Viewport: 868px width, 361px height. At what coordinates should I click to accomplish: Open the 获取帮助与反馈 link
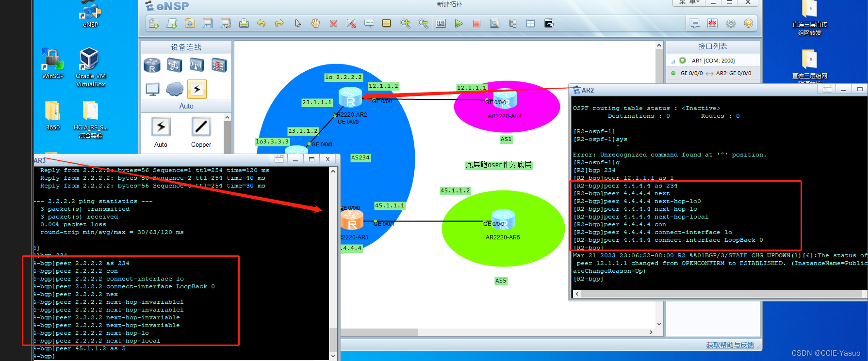pos(730,345)
